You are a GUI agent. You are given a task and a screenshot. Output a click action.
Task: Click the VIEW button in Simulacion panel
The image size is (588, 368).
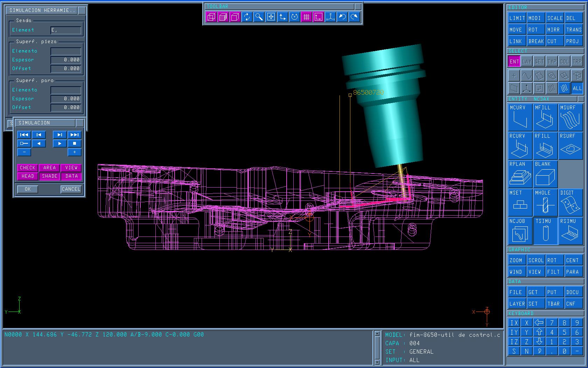tap(71, 168)
